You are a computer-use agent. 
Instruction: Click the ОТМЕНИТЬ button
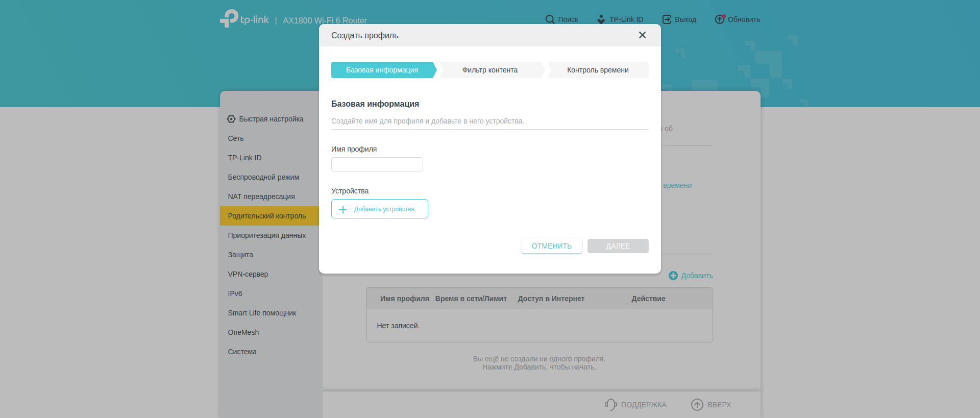(551, 246)
